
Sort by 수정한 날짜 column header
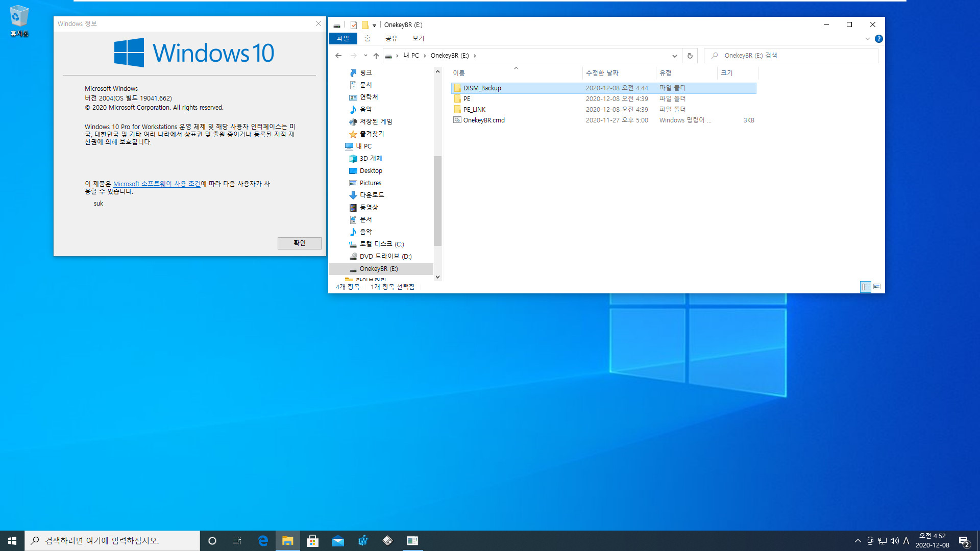click(619, 73)
